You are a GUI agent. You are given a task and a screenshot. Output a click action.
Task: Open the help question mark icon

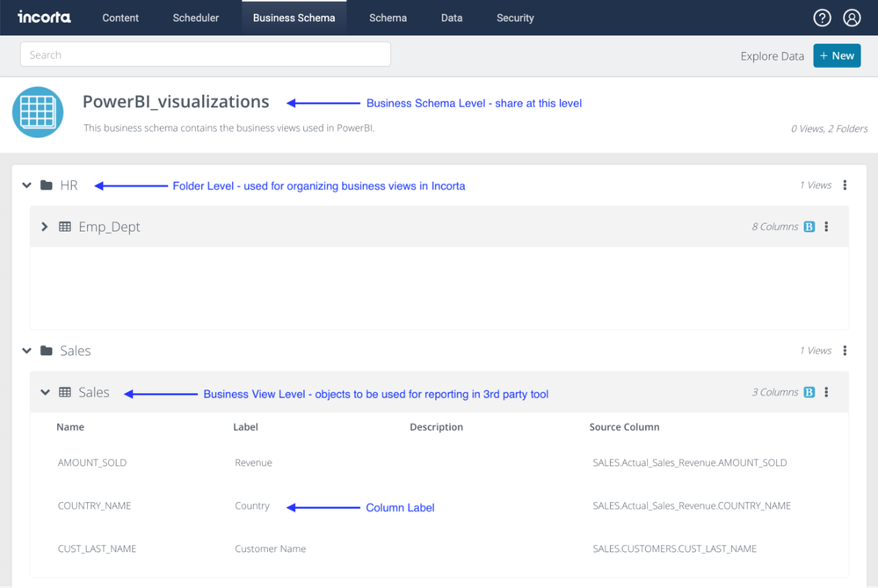click(822, 18)
